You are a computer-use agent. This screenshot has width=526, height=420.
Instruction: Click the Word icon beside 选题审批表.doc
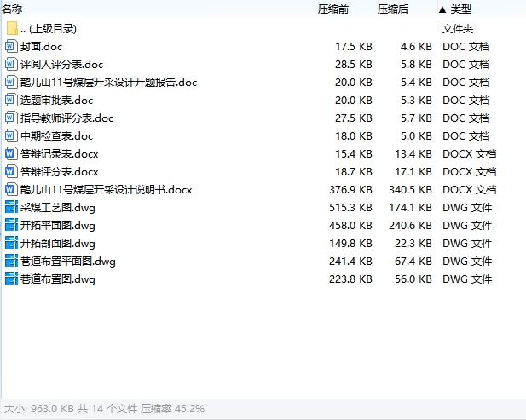coord(11,100)
